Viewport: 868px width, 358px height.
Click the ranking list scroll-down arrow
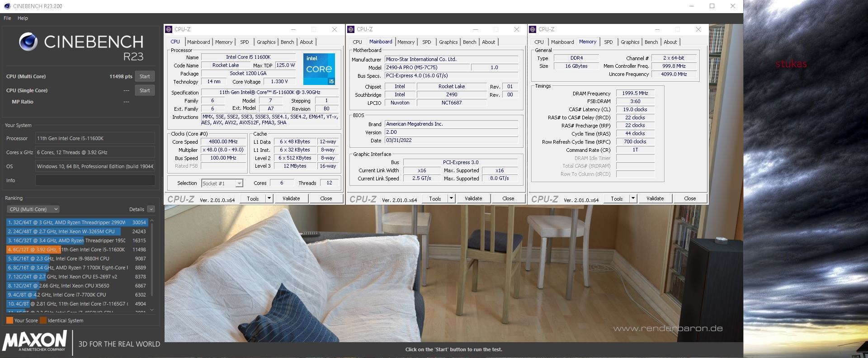[x=152, y=310]
